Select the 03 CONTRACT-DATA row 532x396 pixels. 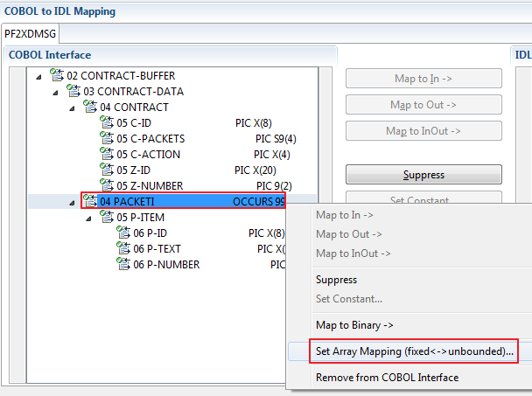173,91
